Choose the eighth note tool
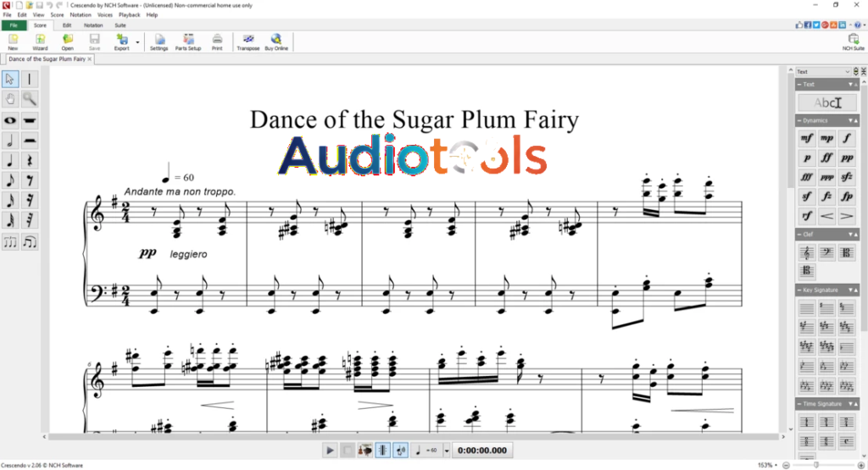The width and height of the screenshot is (868, 470). coord(10,180)
